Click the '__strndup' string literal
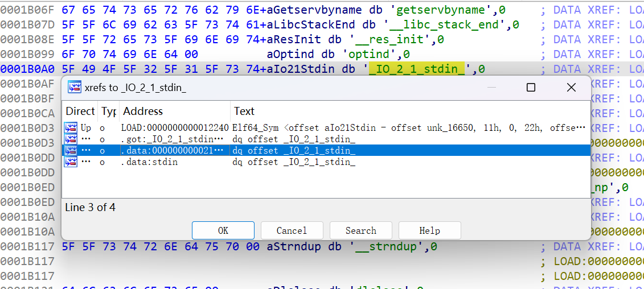This screenshot has width=644, height=289. click(x=389, y=247)
